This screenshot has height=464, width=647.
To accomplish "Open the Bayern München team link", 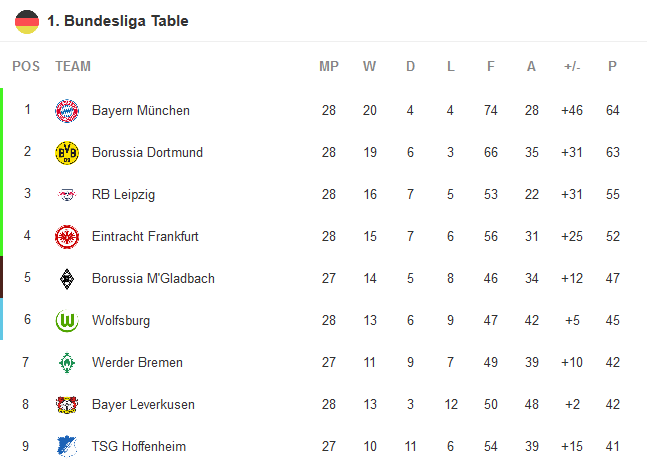I will (x=140, y=110).
